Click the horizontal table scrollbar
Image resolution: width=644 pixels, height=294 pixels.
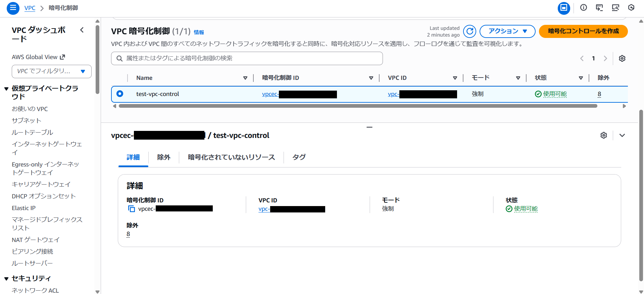pos(358,106)
